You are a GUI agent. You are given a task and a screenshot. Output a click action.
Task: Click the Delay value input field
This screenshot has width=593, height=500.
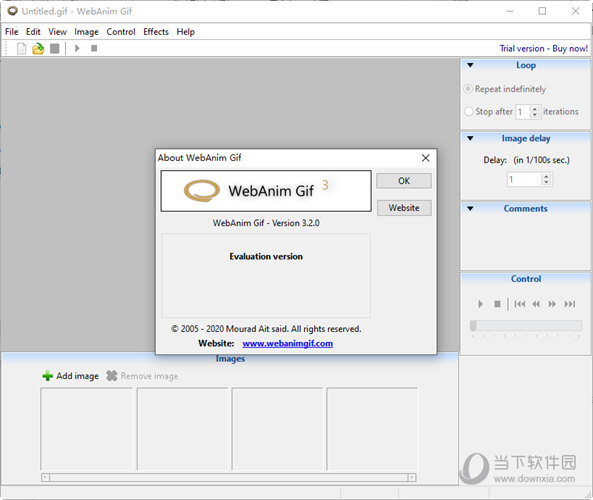click(525, 179)
